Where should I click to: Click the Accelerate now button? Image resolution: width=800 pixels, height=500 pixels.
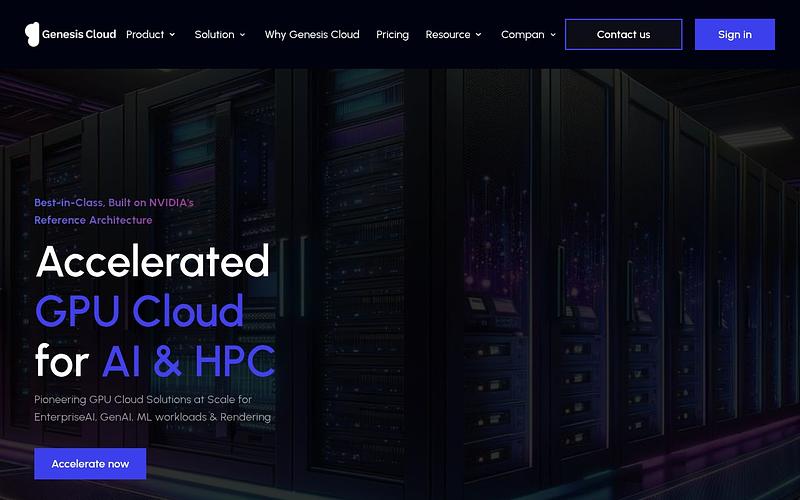click(90, 464)
